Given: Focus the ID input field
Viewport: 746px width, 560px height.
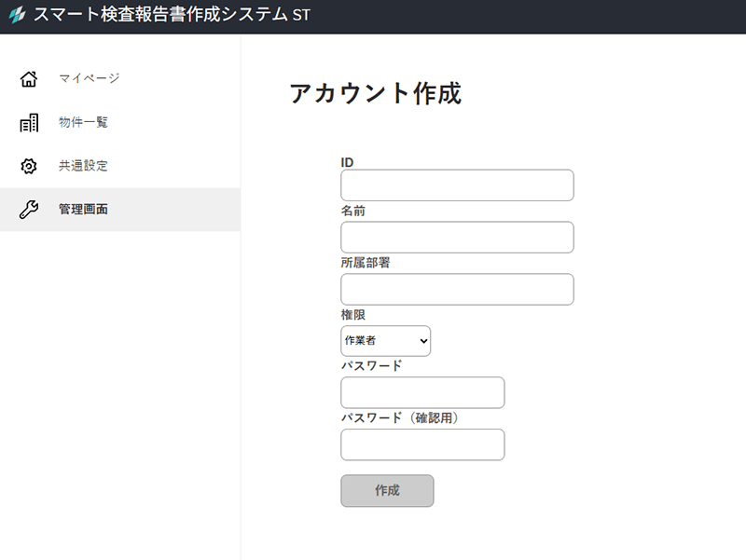Looking at the screenshot, I should [x=457, y=185].
